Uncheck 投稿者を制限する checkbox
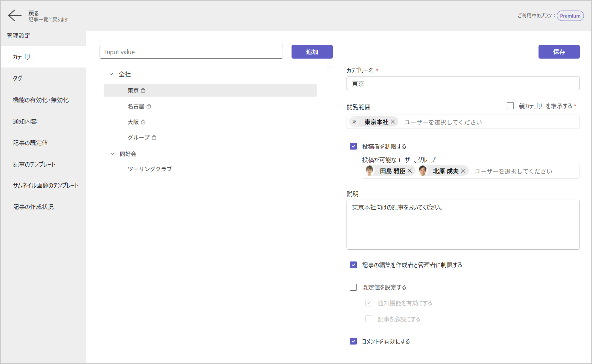Viewport: 592px width, 364px height. tap(353, 146)
